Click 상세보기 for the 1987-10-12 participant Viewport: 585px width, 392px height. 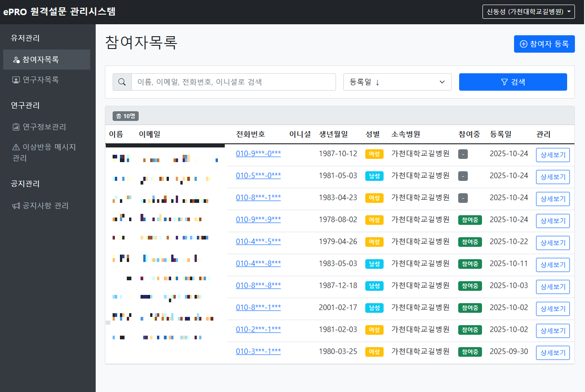(x=552, y=155)
